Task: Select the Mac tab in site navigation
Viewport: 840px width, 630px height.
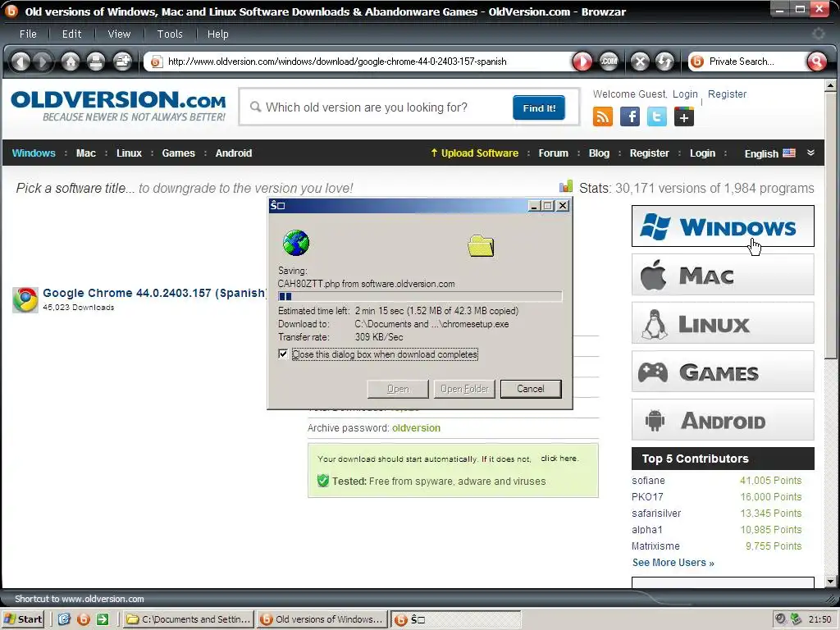Action: click(x=85, y=153)
